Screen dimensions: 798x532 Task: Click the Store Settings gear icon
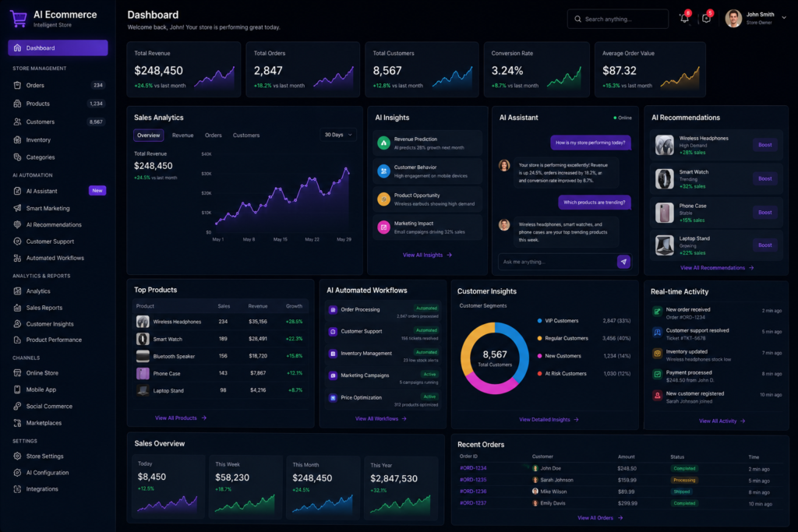coord(17,456)
